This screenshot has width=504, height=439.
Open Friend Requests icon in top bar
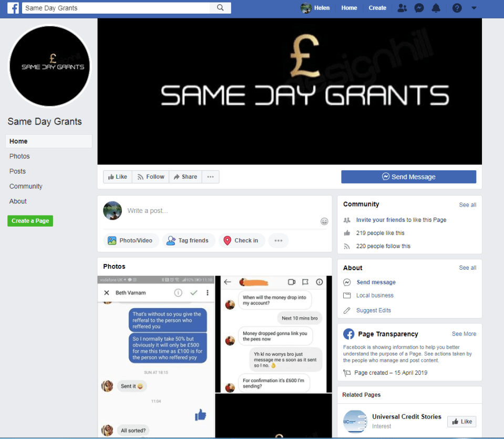pos(402,8)
